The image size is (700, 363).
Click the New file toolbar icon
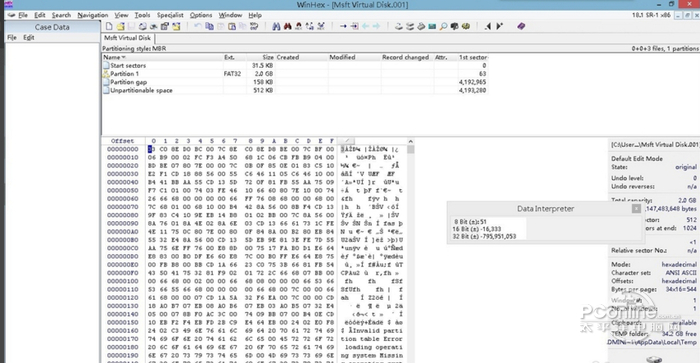[108, 26]
